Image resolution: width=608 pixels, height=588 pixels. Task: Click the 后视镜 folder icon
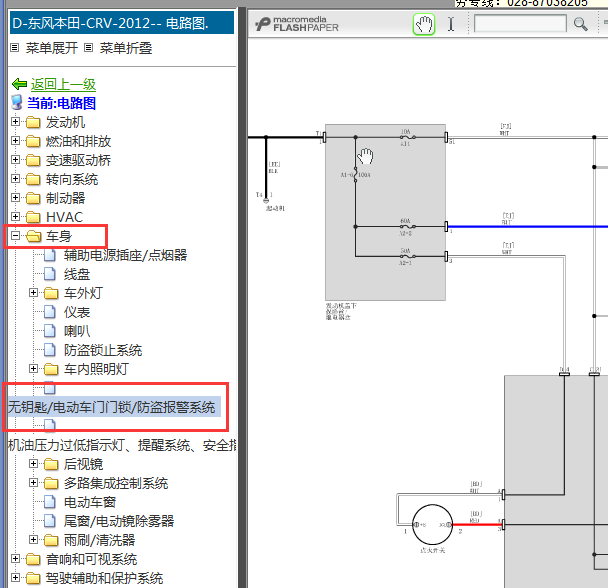(51, 464)
